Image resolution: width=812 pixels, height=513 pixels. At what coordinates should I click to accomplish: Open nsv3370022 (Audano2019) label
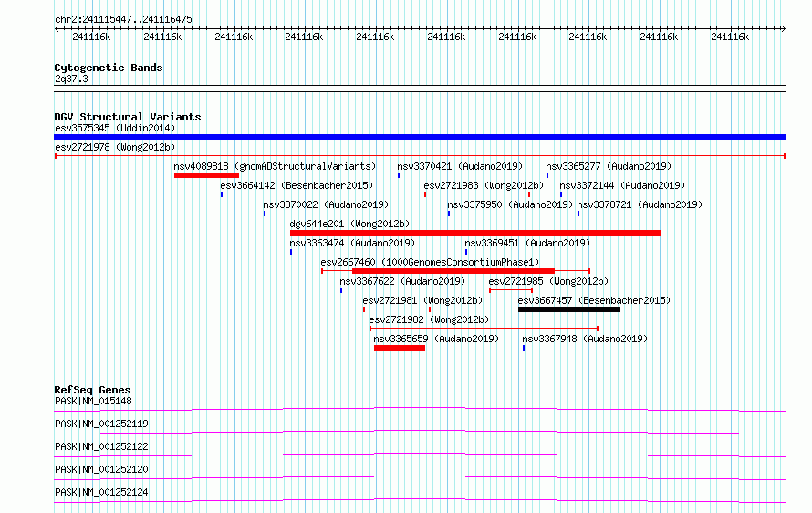point(326,204)
